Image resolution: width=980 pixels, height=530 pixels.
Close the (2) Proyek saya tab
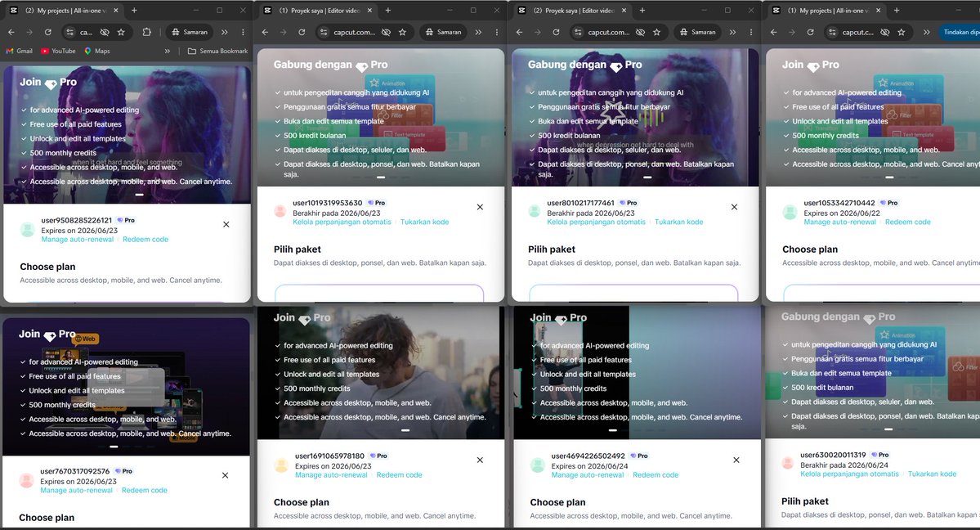click(624, 10)
